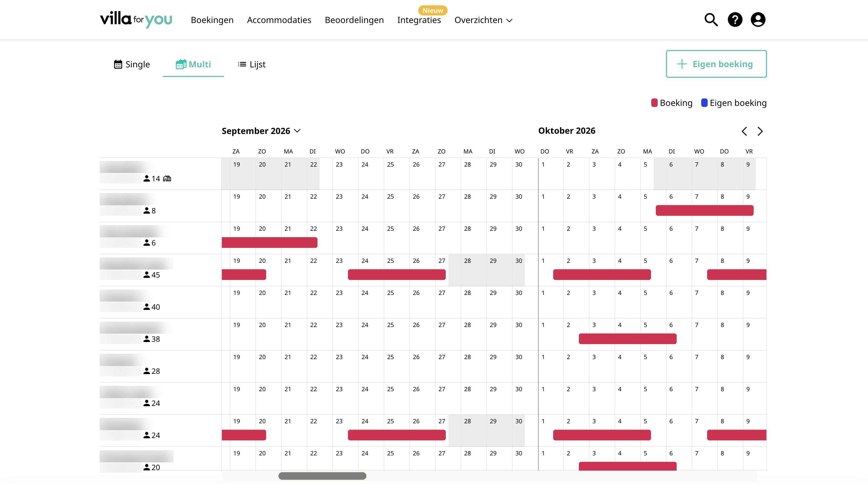This screenshot has width=868, height=484.
Task: Select the Multi calendar tab
Action: click(x=193, y=64)
